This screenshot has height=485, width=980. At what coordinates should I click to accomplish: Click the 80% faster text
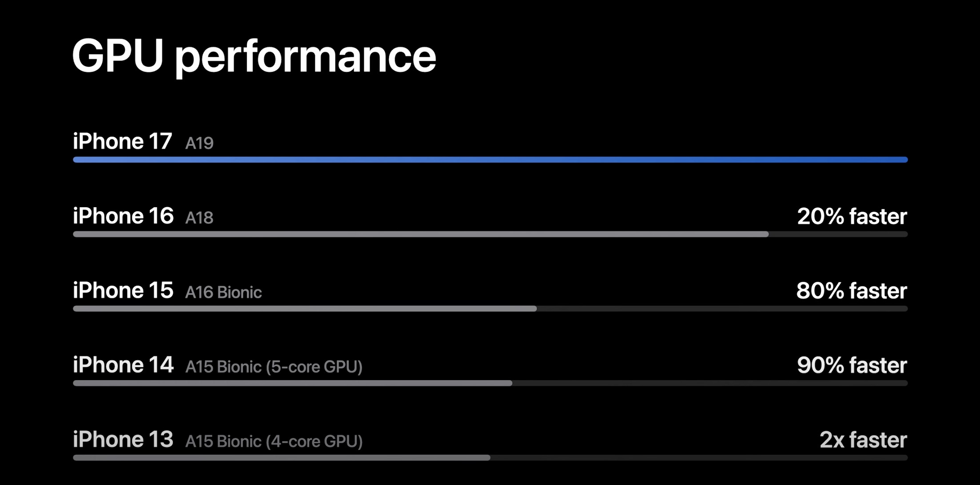click(x=851, y=291)
